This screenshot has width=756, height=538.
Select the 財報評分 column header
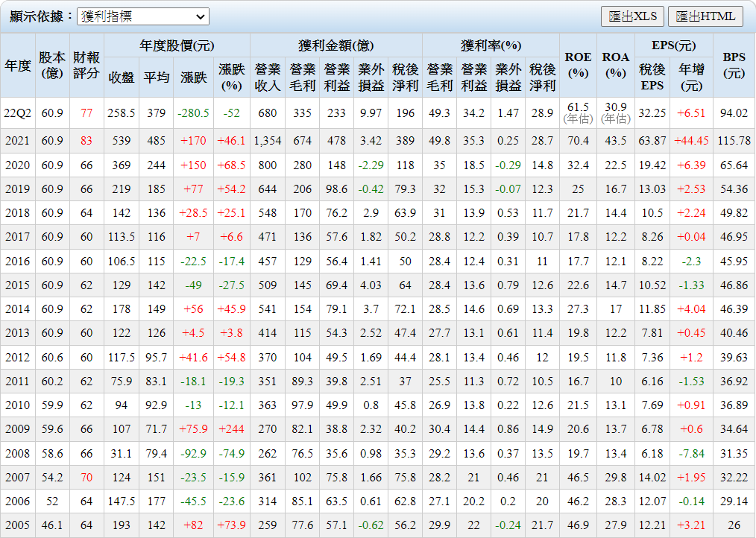pos(86,66)
